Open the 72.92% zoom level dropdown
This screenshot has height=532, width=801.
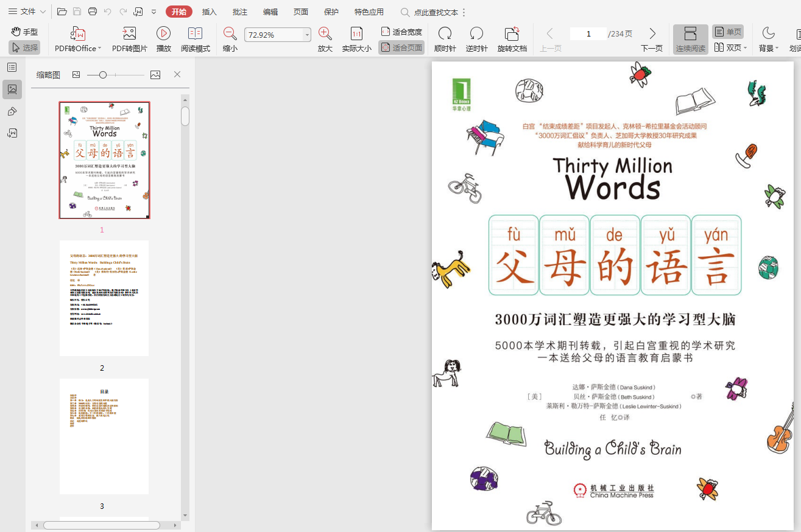pyautogui.click(x=307, y=35)
